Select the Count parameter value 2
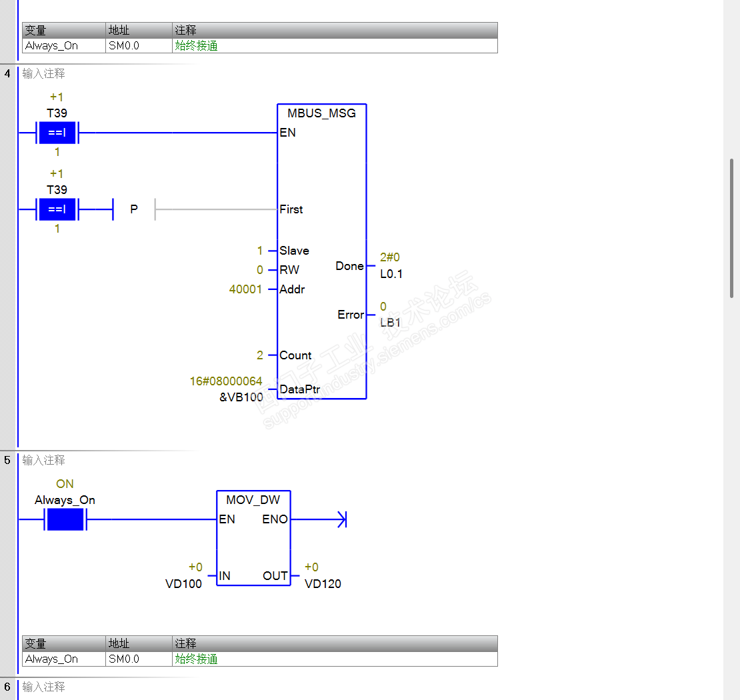The image size is (740, 700). click(x=259, y=355)
